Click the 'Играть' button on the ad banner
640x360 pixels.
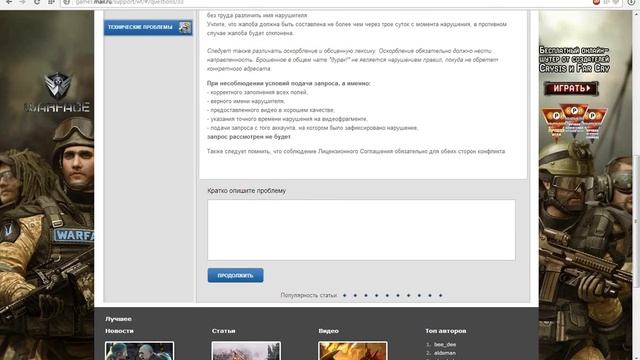point(571,88)
